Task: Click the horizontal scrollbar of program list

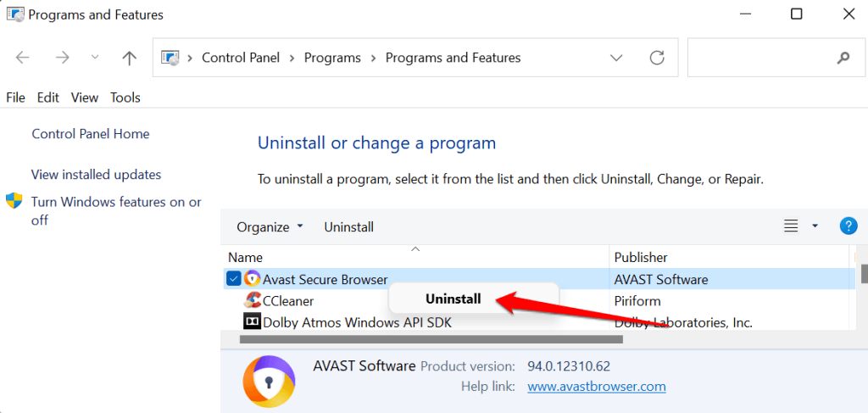Action: click(431, 339)
